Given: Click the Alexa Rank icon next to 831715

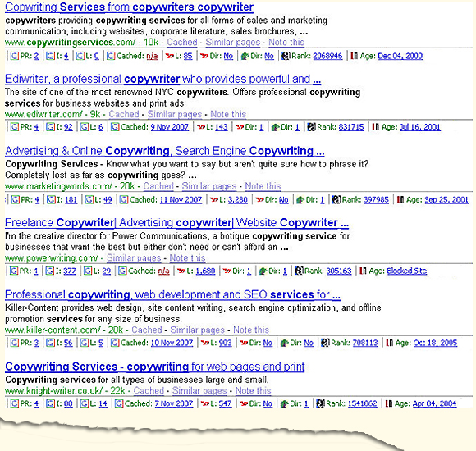Looking at the screenshot, I should (311, 127).
